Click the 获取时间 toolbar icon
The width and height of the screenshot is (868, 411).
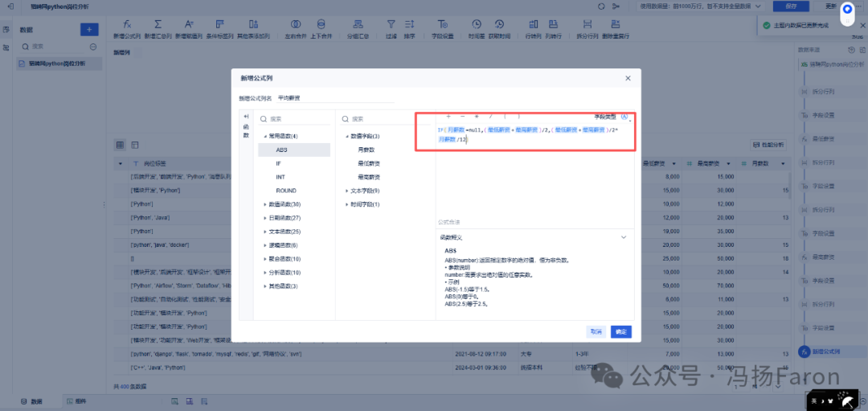499,24
